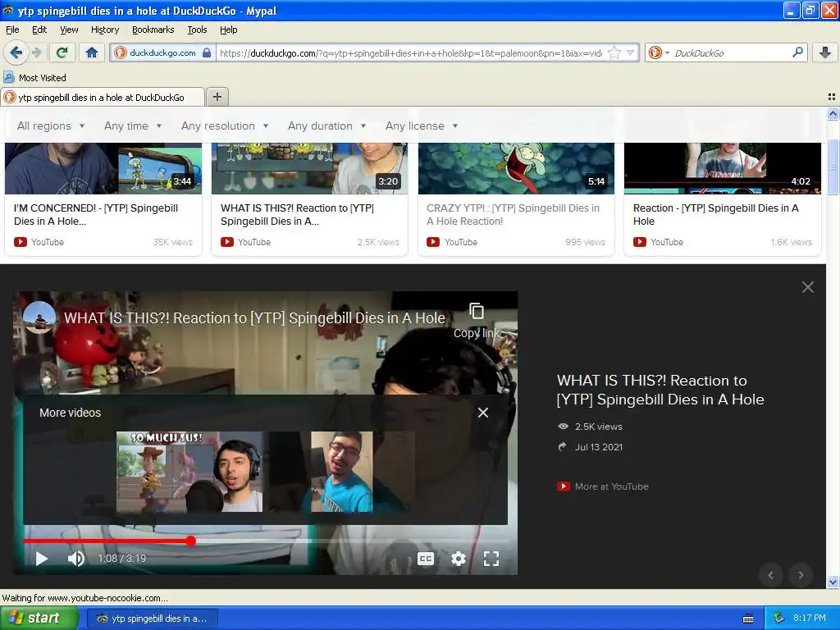Open the File menu
Viewport: 840px width, 630px height.
tap(12, 30)
